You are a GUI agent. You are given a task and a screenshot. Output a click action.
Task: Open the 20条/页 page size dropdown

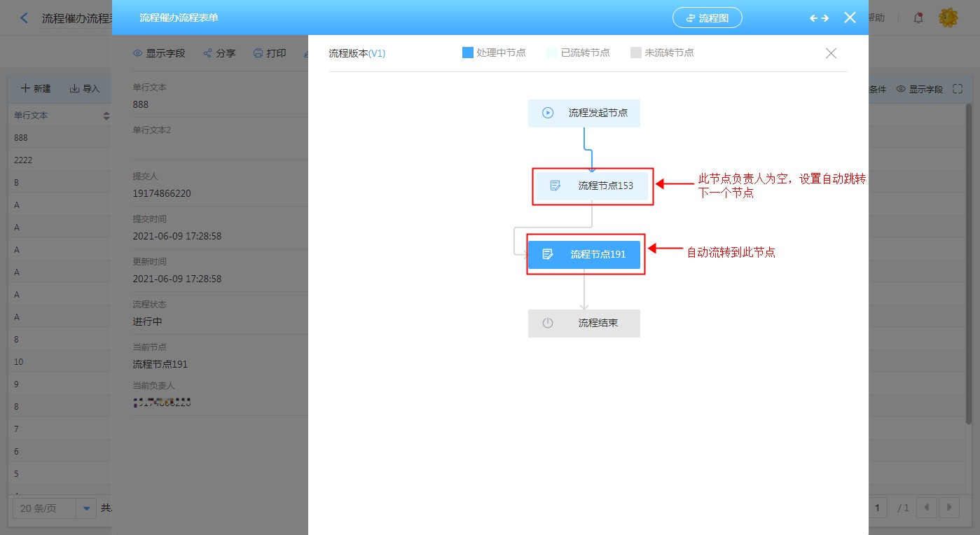[87, 508]
